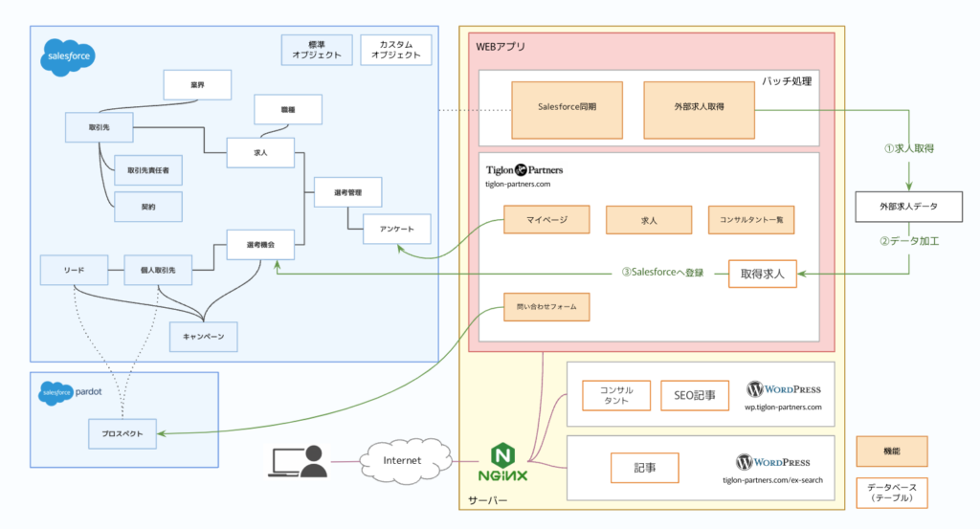The image size is (980, 529).
Task: Click the tiglon-partners.com/ex-search URL text
Action: coord(773,480)
